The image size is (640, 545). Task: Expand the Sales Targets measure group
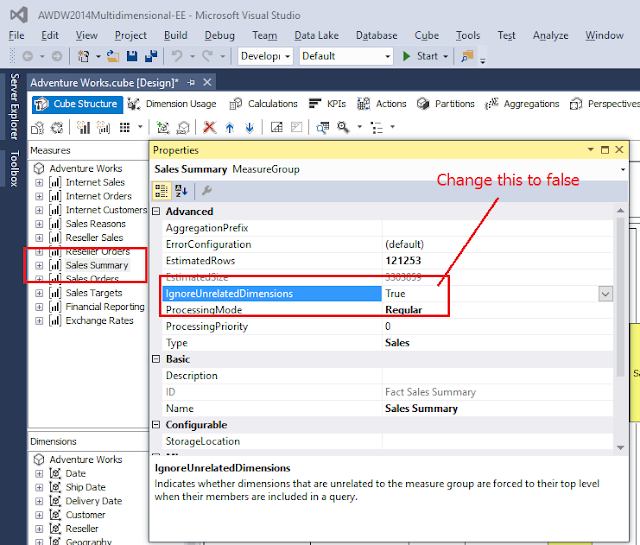tap(39, 293)
